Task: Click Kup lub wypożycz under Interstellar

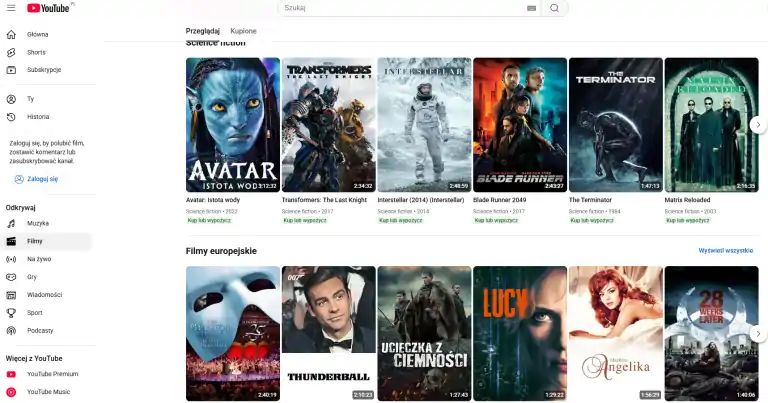Action: click(x=401, y=221)
